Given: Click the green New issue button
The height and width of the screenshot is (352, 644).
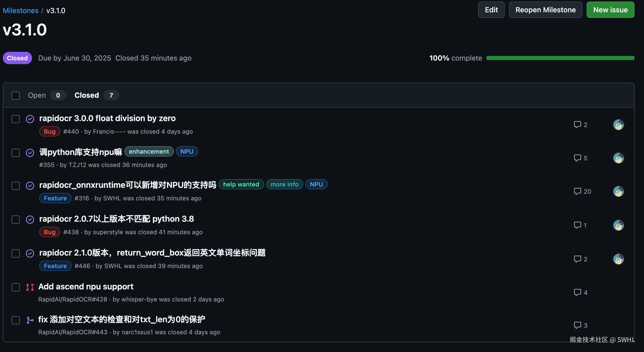Looking at the screenshot, I should coord(610,10).
